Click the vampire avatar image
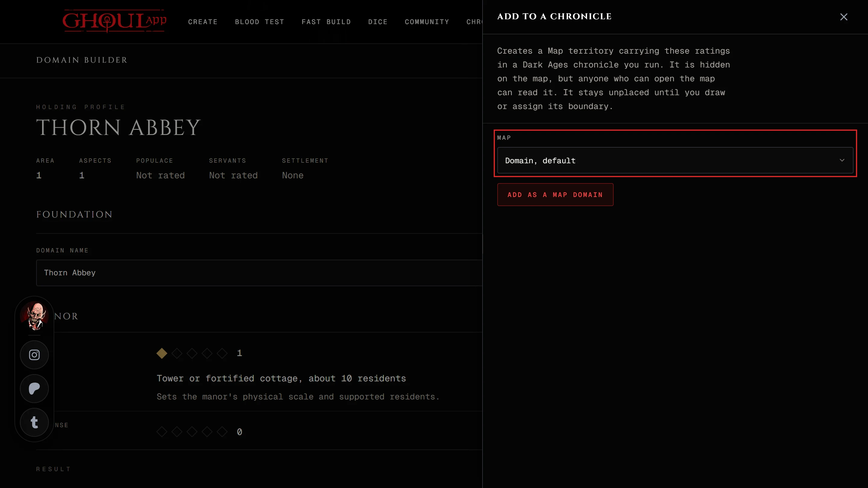The image size is (868, 488). (35, 316)
